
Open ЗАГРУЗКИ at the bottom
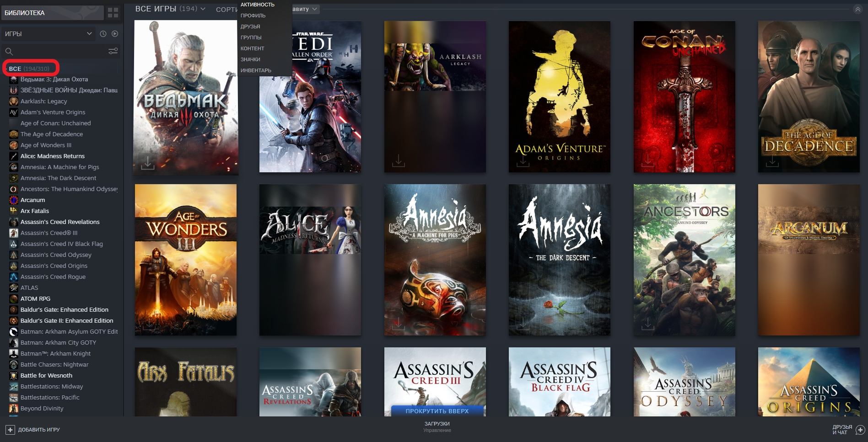pos(437,424)
